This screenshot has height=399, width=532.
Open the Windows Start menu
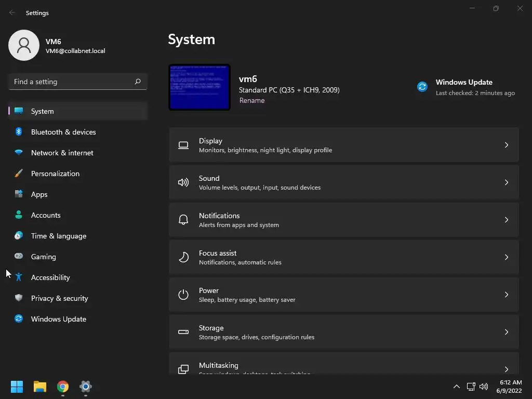tap(17, 387)
